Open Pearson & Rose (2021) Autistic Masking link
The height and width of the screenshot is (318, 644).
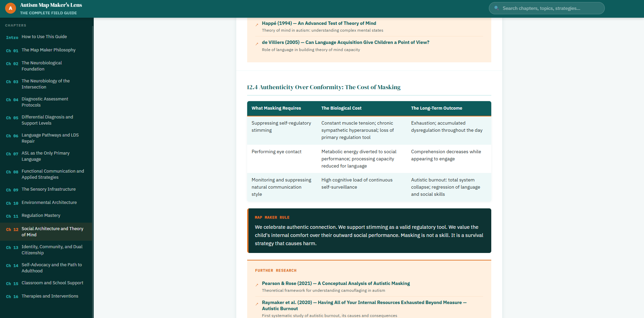[336, 283]
